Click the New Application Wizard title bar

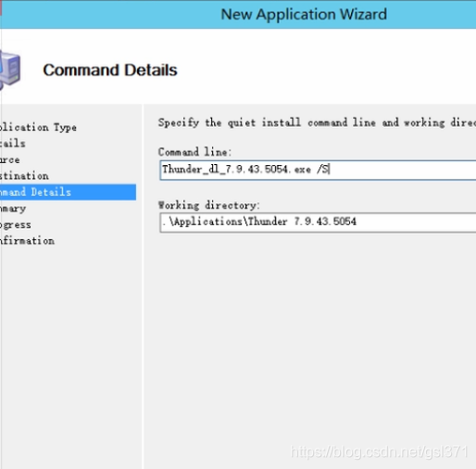(238, 14)
